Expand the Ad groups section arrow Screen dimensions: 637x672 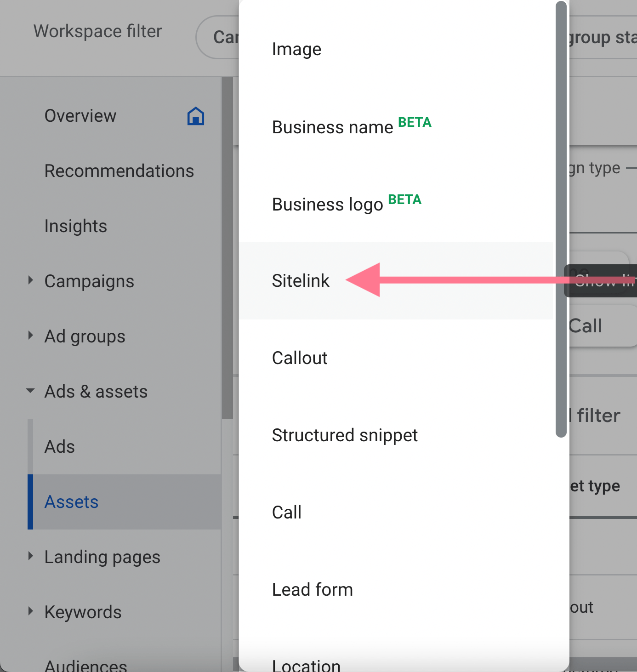[x=30, y=336]
